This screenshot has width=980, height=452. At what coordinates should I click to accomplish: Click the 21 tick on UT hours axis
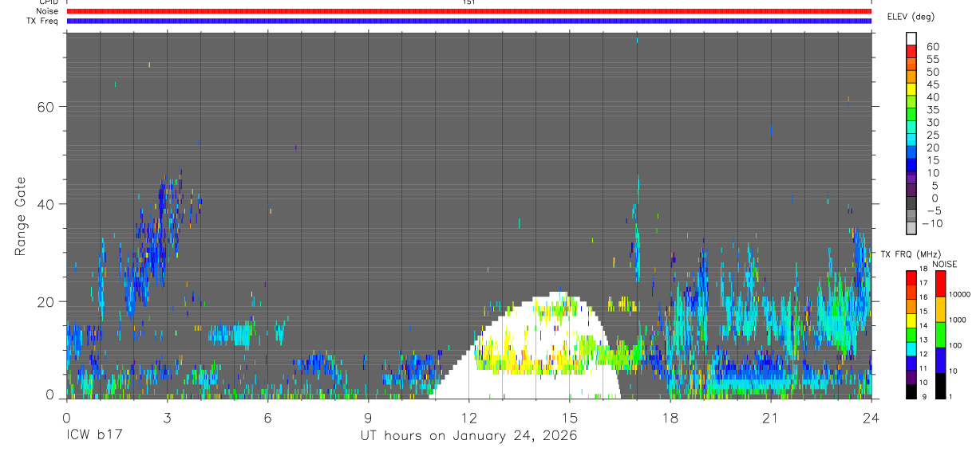770,419
